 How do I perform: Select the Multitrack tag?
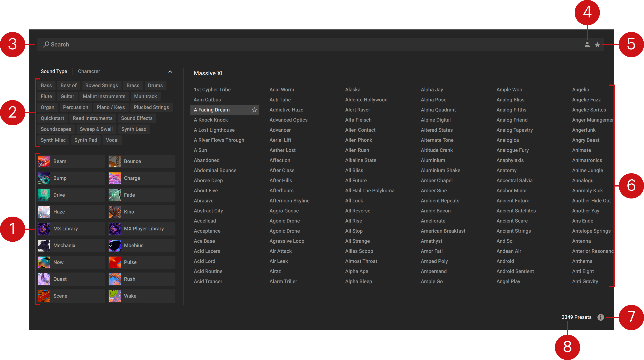tap(145, 96)
